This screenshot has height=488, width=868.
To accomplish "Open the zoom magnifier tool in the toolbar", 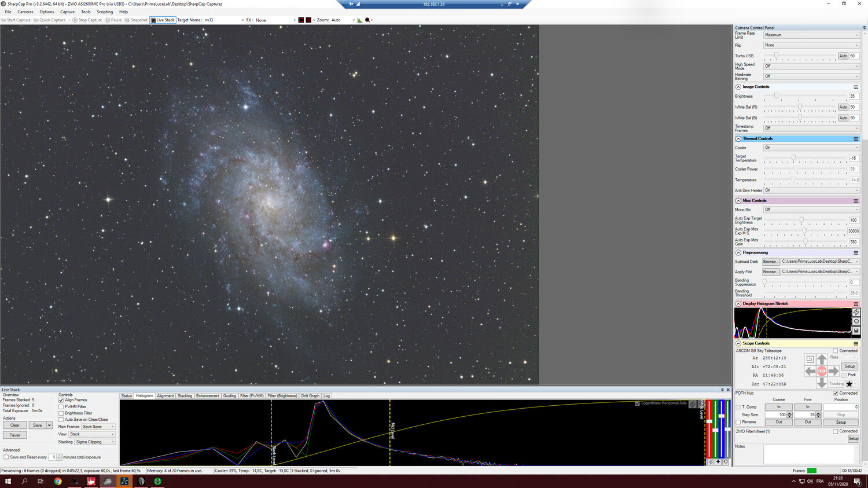I will click(x=367, y=20).
